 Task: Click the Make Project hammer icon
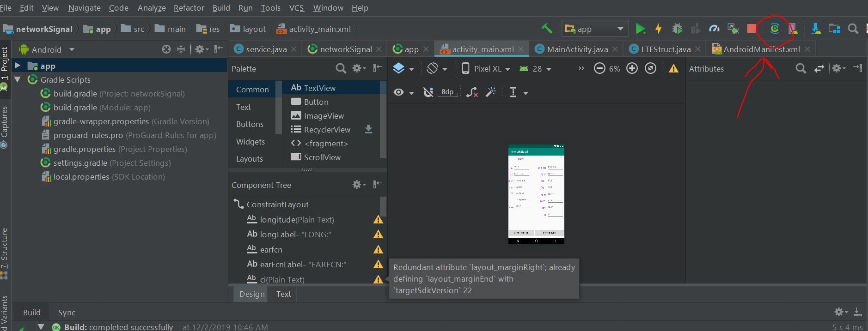pyautogui.click(x=547, y=29)
